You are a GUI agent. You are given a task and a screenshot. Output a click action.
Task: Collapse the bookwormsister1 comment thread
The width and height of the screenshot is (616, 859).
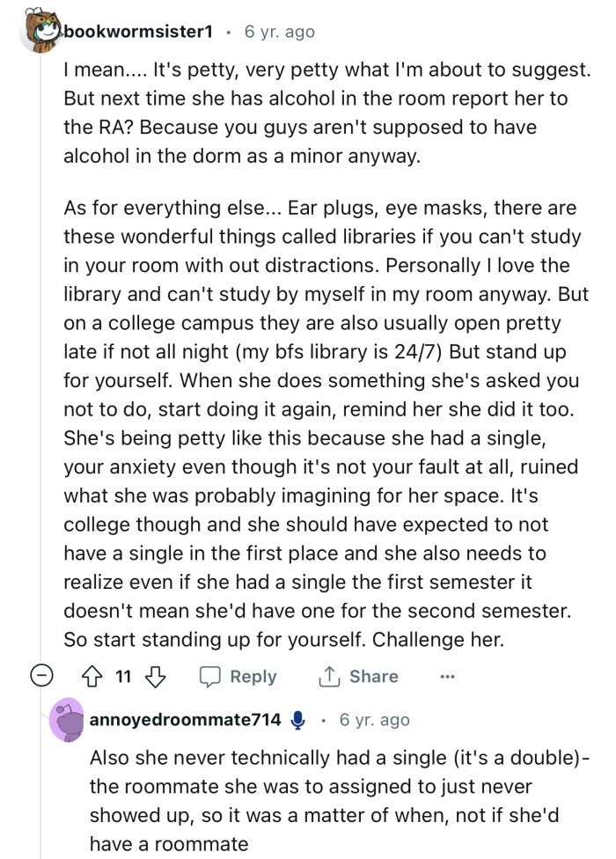click(x=40, y=677)
